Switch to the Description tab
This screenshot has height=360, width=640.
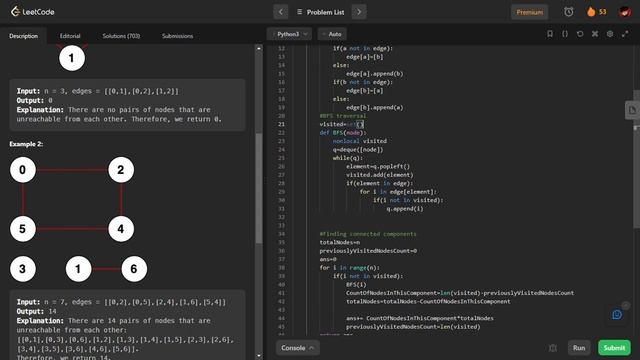point(24,36)
